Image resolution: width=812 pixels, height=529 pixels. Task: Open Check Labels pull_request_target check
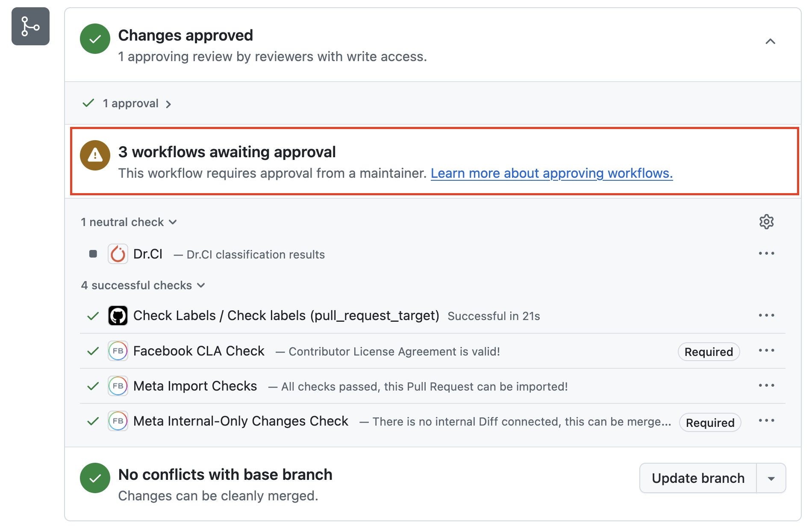[x=286, y=316]
